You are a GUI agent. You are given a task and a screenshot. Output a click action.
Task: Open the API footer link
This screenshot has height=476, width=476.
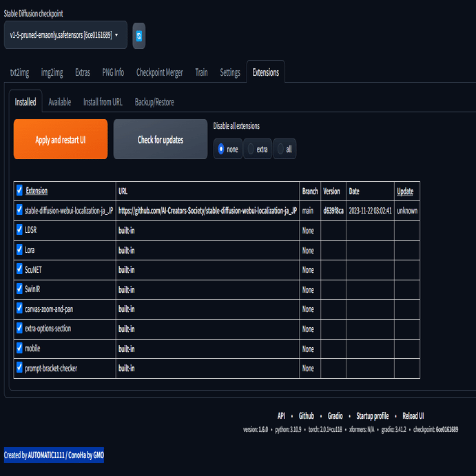coord(281,415)
